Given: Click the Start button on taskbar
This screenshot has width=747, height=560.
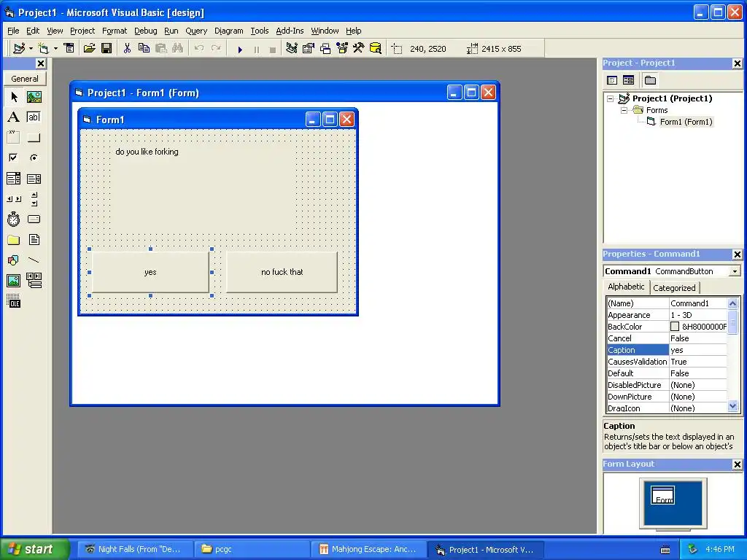Looking at the screenshot, I should (34, 549).
